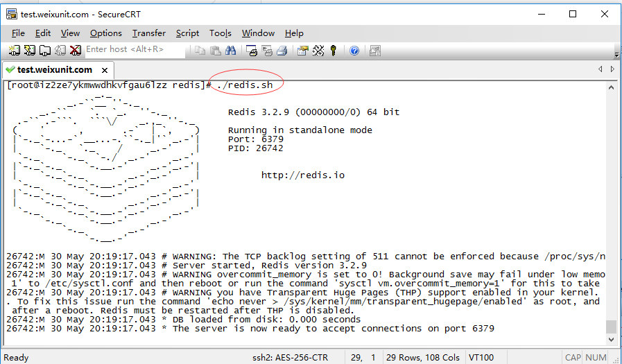Click 'ssh2: AES-256-CTR' in status bar
Image resolution: width=622 pixels, height=364 pixels.
(290, 357)
